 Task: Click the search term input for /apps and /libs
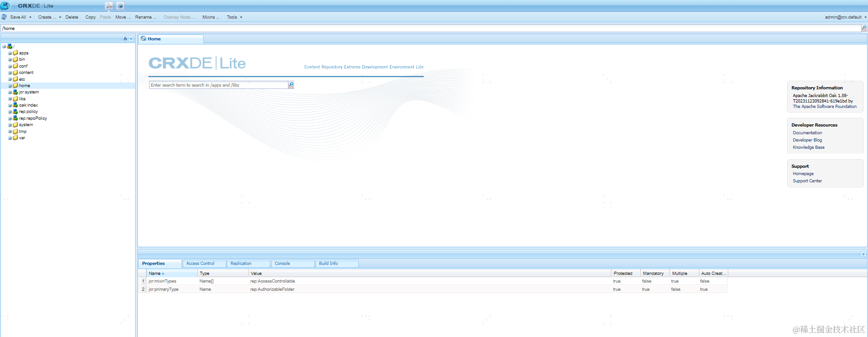(x=219, y=85)
